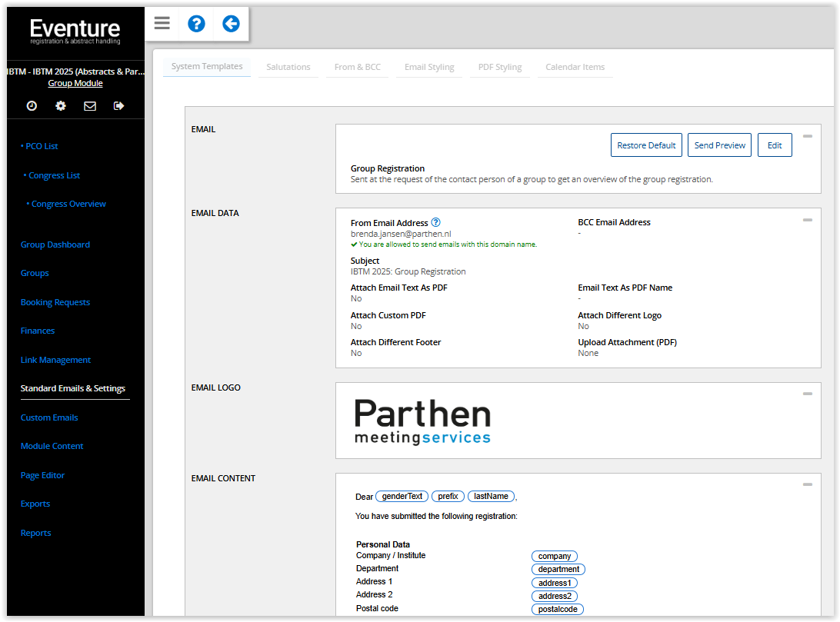The height and width of the screenshot is (622, 840).
Task: Collapse the EMAIL CONTENT section panel
Action: [807, 484]
